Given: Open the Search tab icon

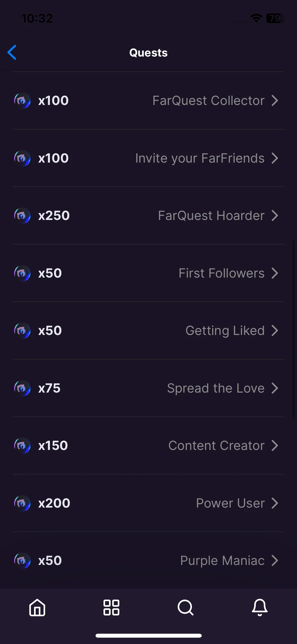Looking at the screenshot, I should click(186, 608).
